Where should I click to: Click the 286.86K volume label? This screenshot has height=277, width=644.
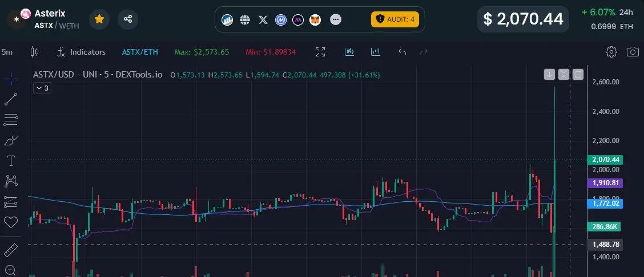point(605,227)
